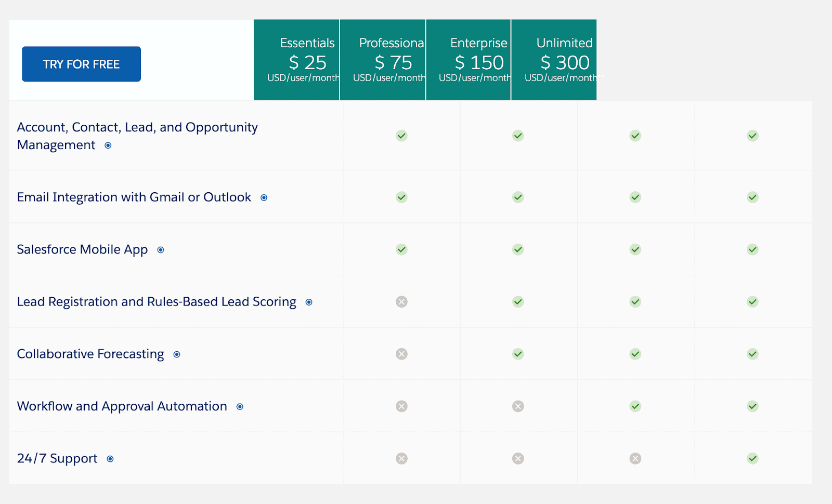
Task: Click second-column gray X in 24/7 Support row
Action: coord(518,458)
